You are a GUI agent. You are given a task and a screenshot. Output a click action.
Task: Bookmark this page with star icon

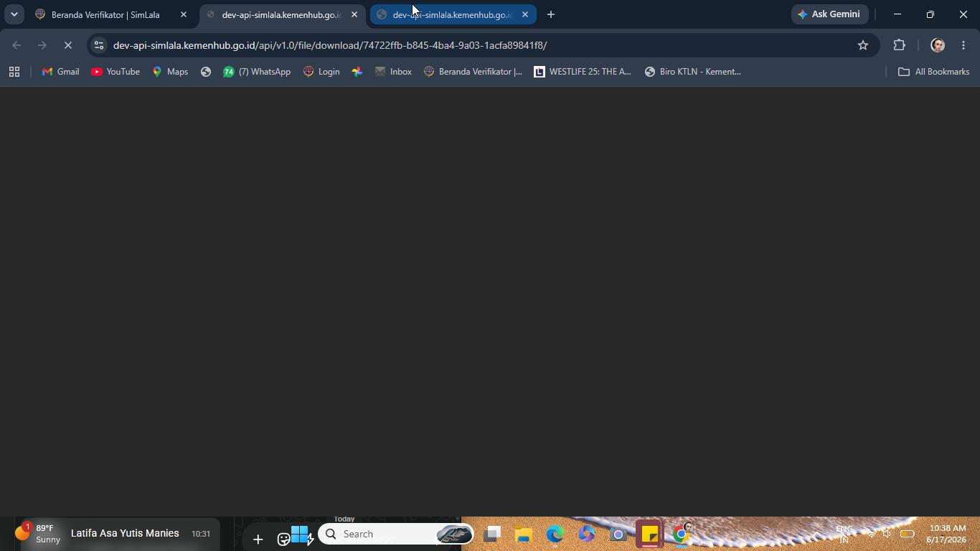coord(863,45)
